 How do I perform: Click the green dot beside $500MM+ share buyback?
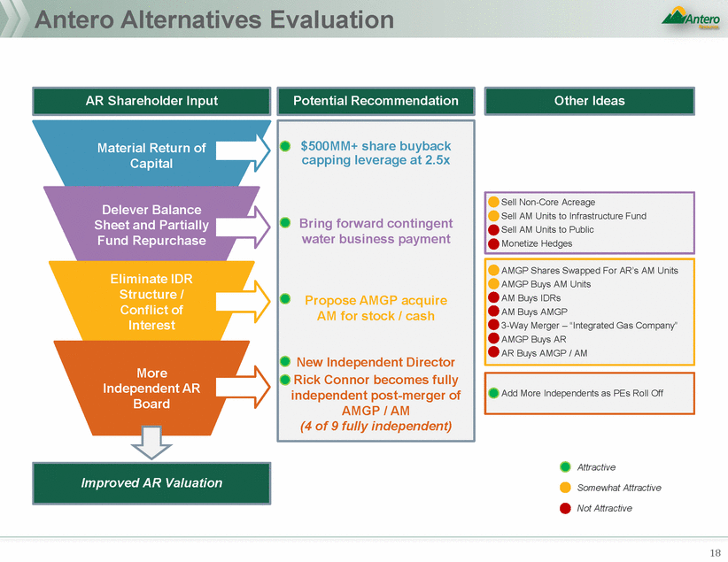click(286, 146)
